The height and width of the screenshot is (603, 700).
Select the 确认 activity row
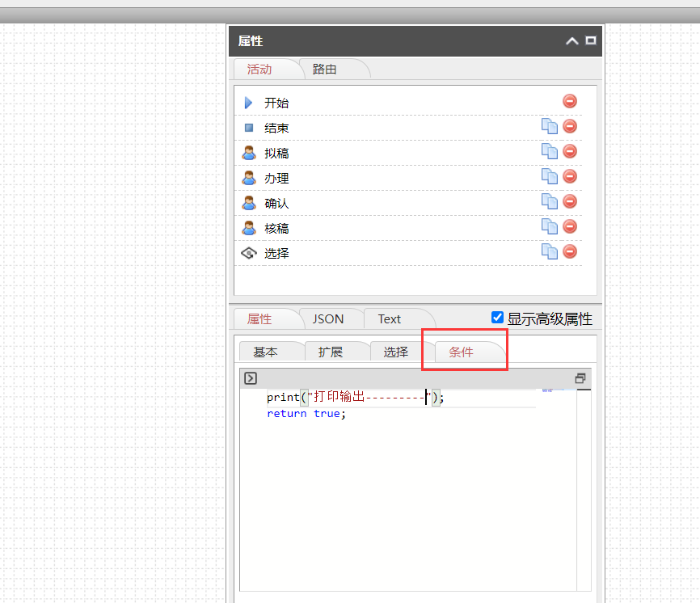tap(408, 203)
